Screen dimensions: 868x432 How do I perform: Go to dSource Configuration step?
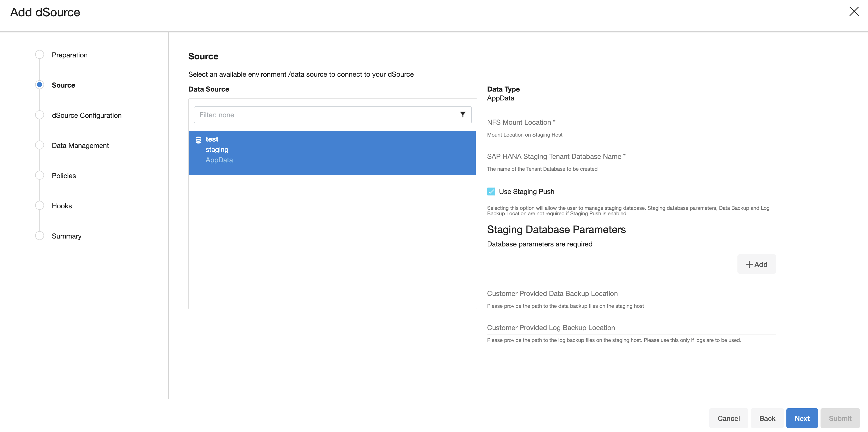pos(86,115)
